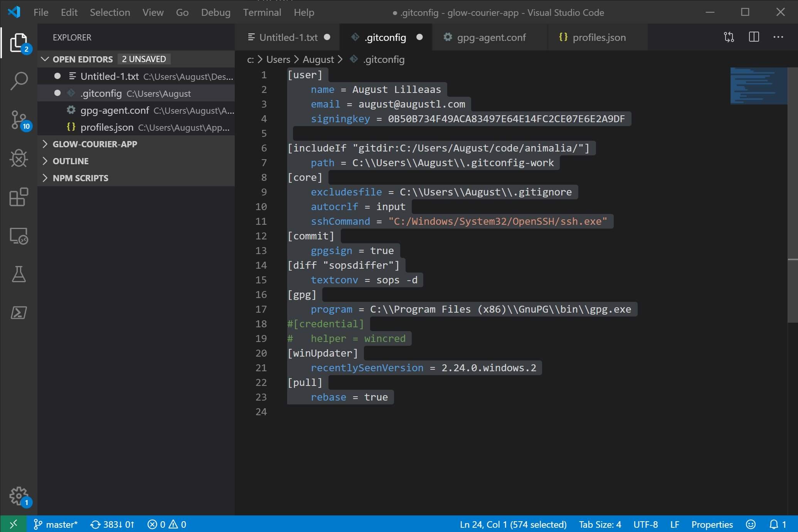
Task: Expand the NPM SCRIPTS section
Action: (x=136, y=178)
